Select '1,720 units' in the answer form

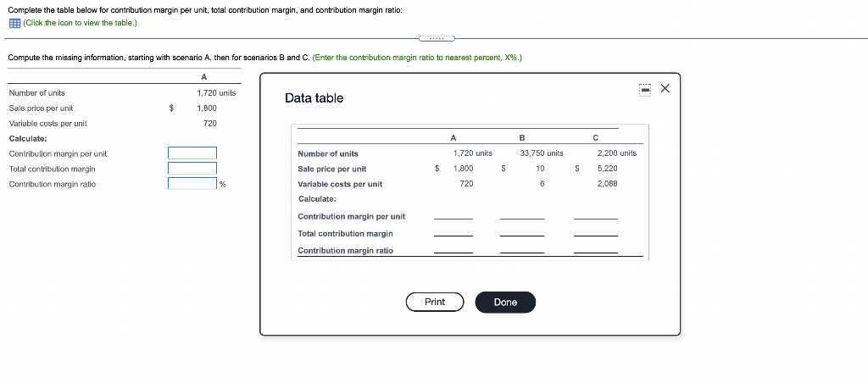click(x=216, y=93)
